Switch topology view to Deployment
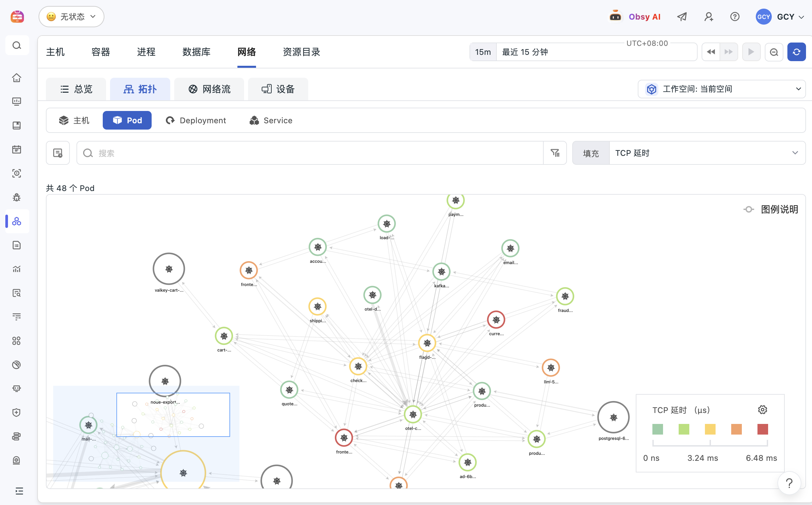Screen dimensions: 812x505 (x=196, y=120)
